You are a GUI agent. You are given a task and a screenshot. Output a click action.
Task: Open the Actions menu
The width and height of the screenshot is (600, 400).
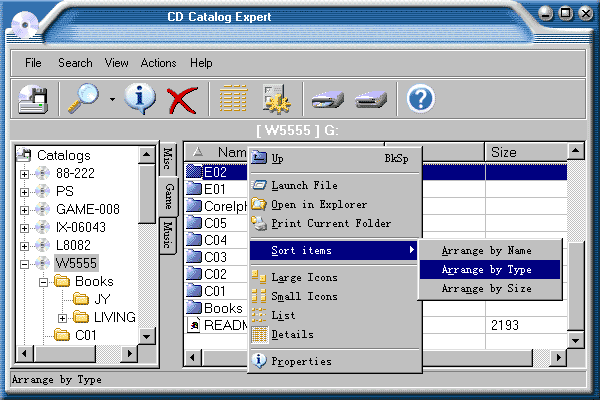[x=158, y=63]
